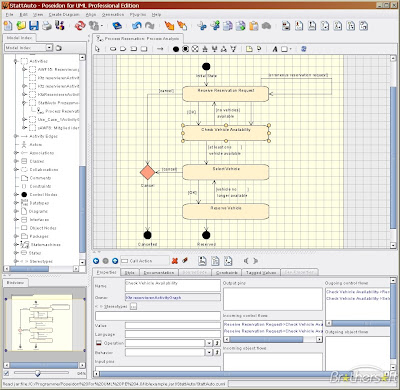
Task: Click the Paste clipboard icon
Action: 254,26
